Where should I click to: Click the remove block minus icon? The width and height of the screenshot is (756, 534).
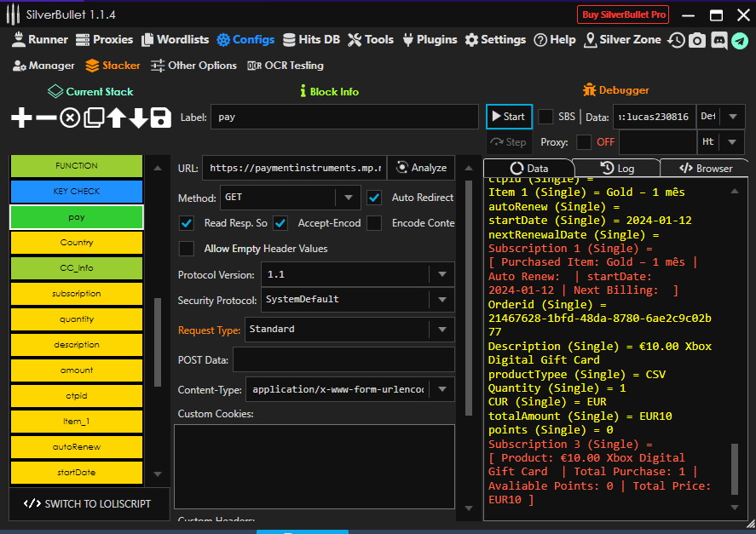[46, 118]
